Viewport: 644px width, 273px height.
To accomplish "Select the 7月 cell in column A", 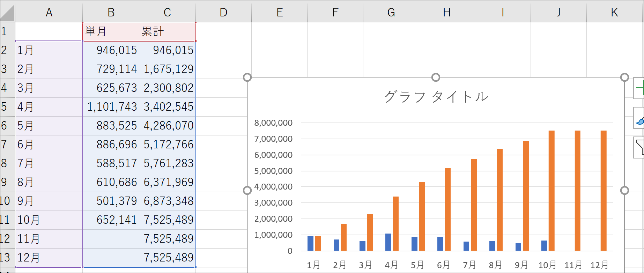I will point(49,163).
